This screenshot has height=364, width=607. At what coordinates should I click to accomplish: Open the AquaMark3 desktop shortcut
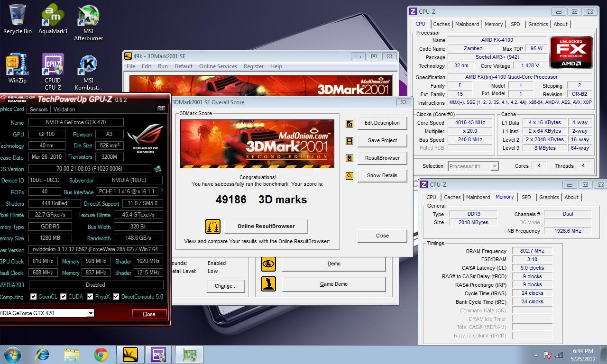[x=53, y=19]
